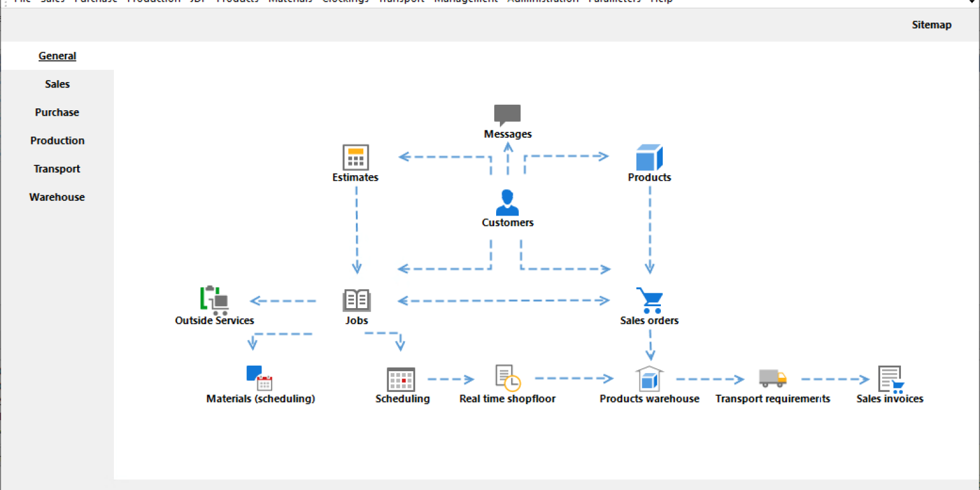Click the Products warehouse icon
Screen dimensions: 980x490
[649, 379]
